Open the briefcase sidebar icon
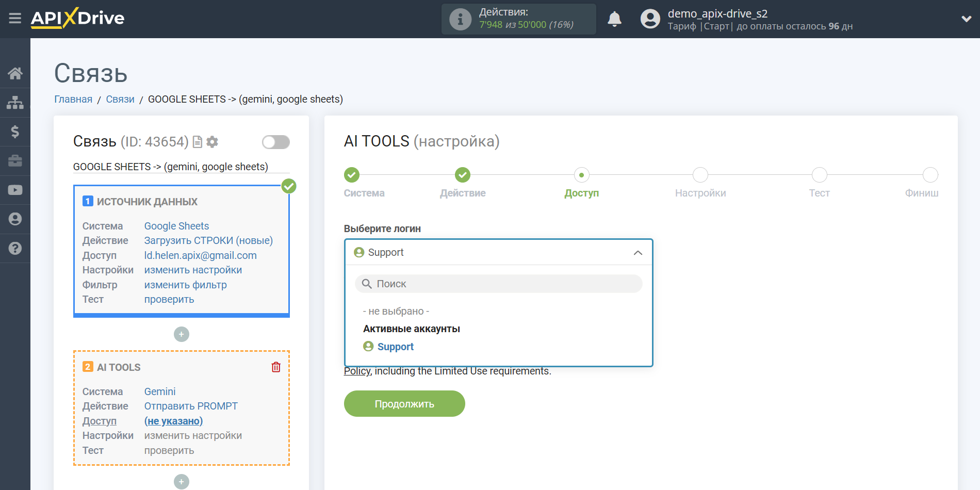The image size is (980, 490). pos(15,160)
